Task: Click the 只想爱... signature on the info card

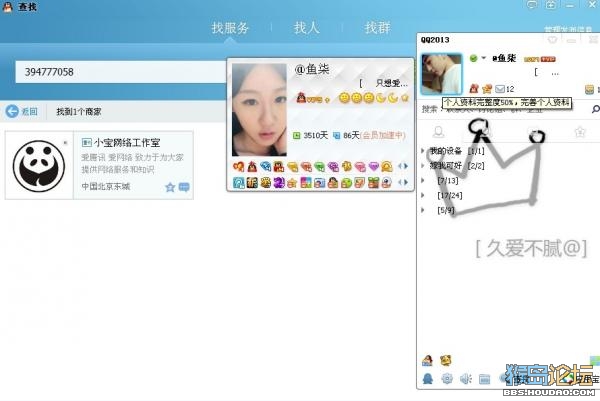Action: tap(391, 83)
